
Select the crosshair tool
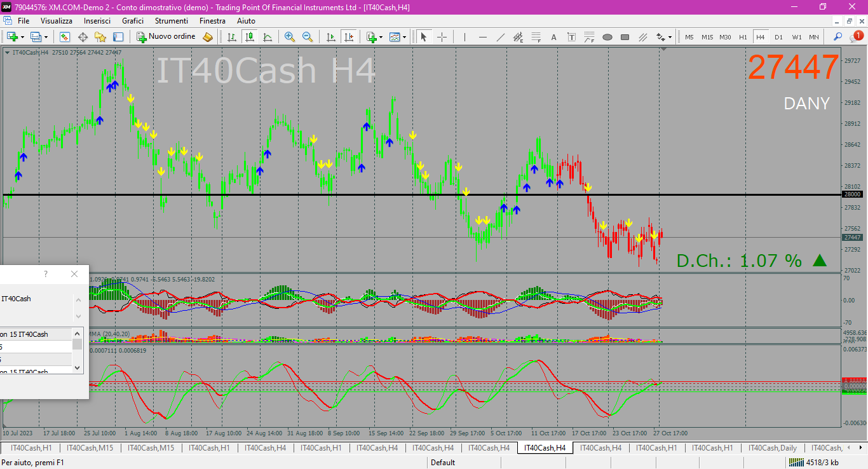click(x=442, y=37)
